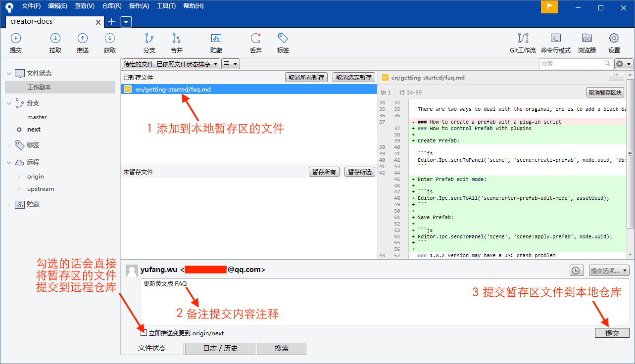Click the 提交 button at bottom right
The image size is (635, 364).
612,333
